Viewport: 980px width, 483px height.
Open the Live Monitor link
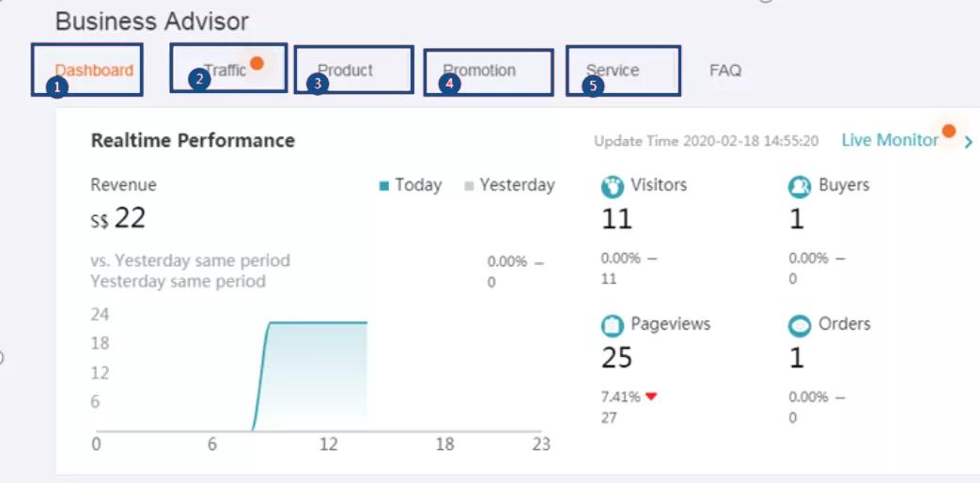[x=889, y=140]
